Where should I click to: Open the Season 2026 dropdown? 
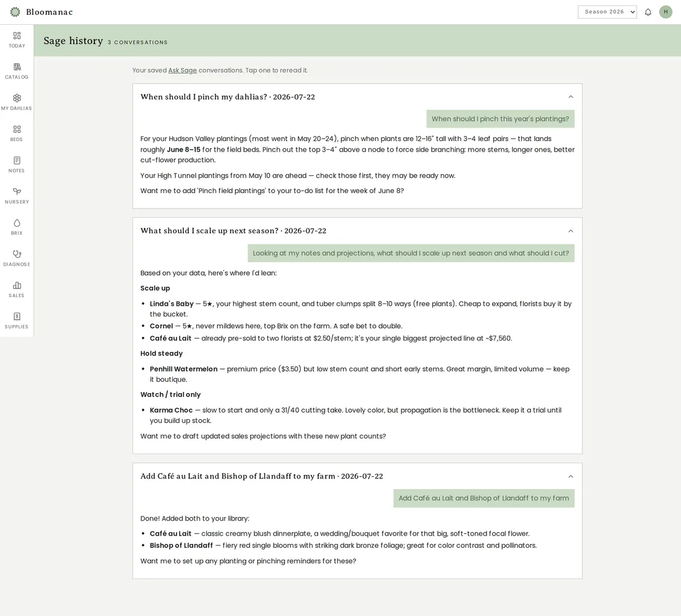607,12
